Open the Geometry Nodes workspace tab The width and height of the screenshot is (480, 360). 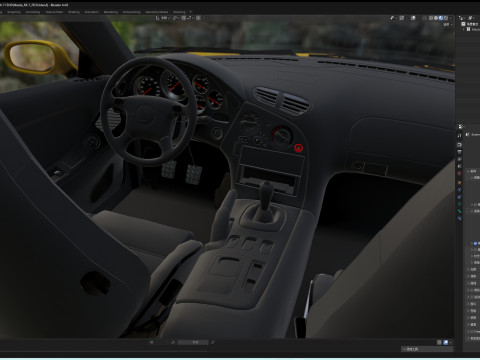(x=156, y=12)
